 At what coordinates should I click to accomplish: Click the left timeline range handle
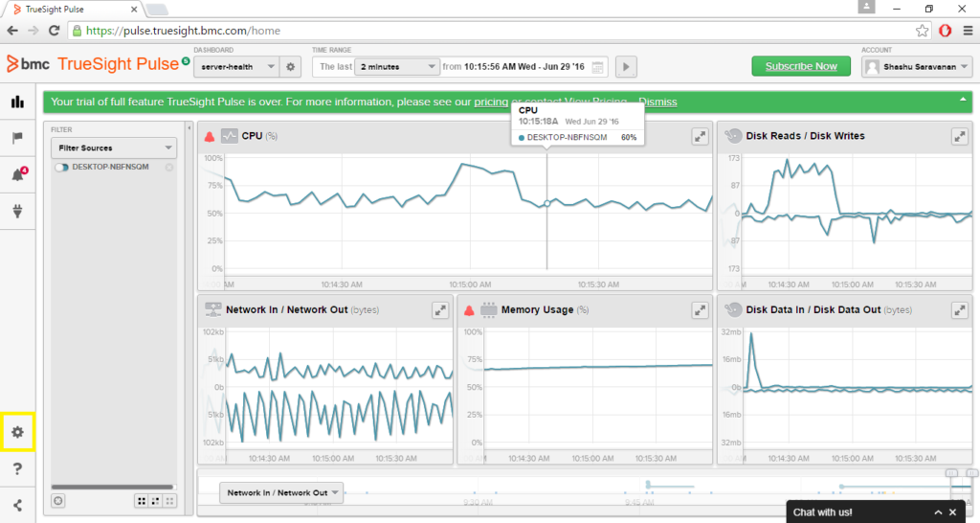click(951, 473)
